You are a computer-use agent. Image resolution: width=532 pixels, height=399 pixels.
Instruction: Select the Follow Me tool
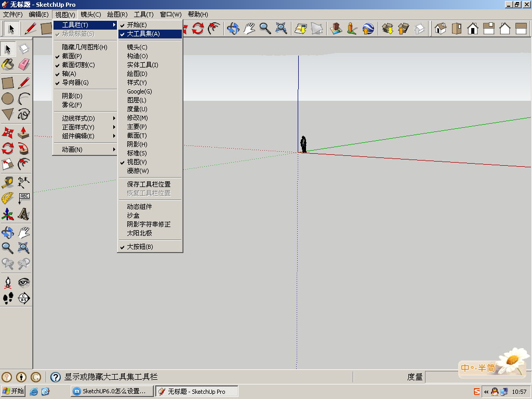point(24,149)
